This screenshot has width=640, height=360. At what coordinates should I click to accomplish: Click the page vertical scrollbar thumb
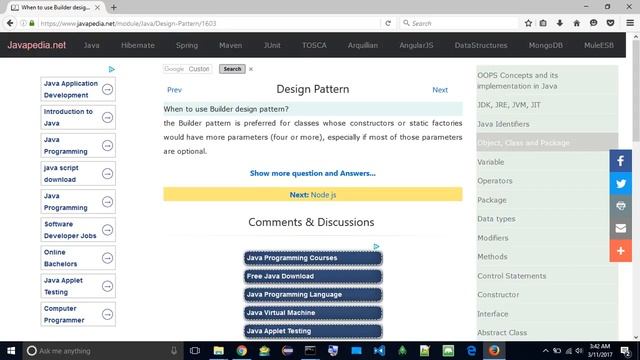[x=636, y=92]
